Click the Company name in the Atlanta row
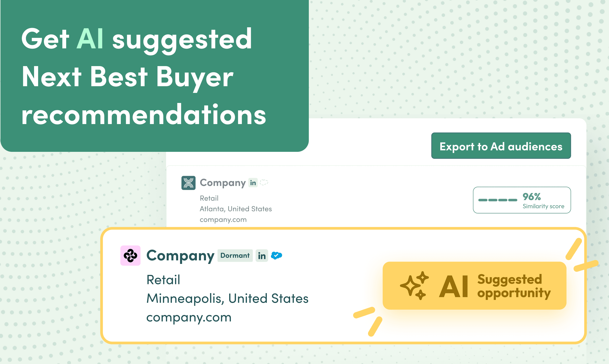The image size is (609, 364). point(223,183)
